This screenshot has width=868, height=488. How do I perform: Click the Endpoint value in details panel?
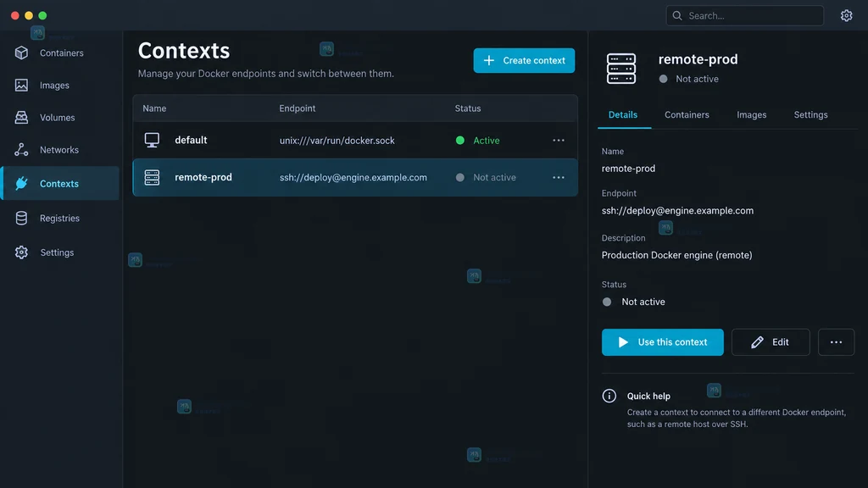[x=677, y=211]
